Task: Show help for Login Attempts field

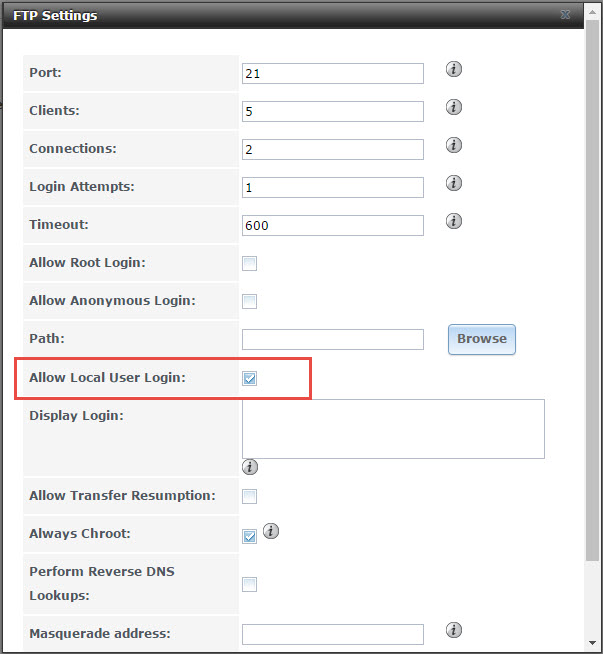Action: (x=454, y=183)
